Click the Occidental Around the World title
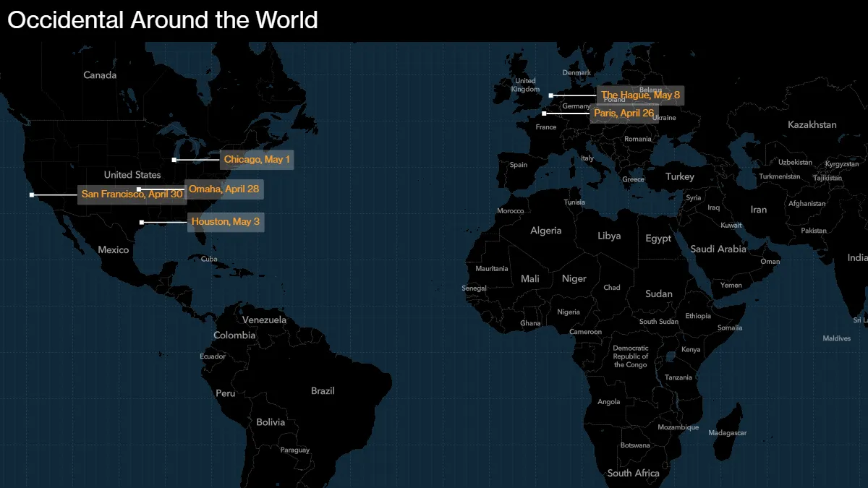This screenshot has width=868, height=488. point(163,20)
